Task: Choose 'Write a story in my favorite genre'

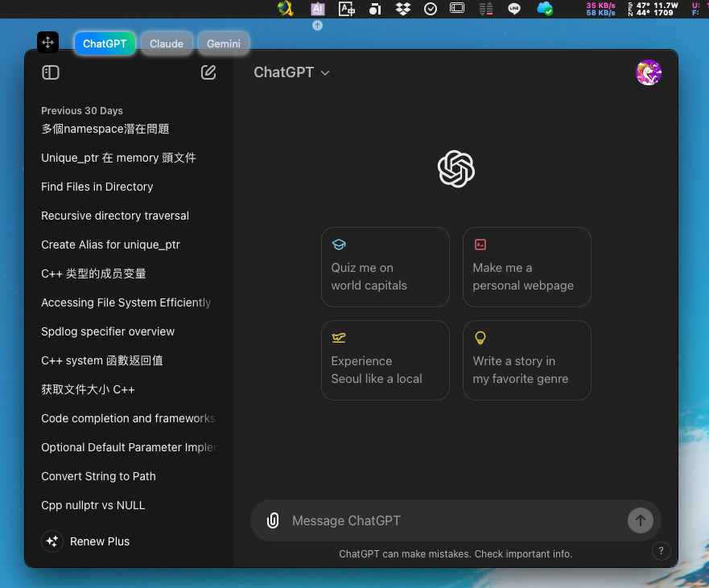Action: pyautogui.click(x=527, y=360)
